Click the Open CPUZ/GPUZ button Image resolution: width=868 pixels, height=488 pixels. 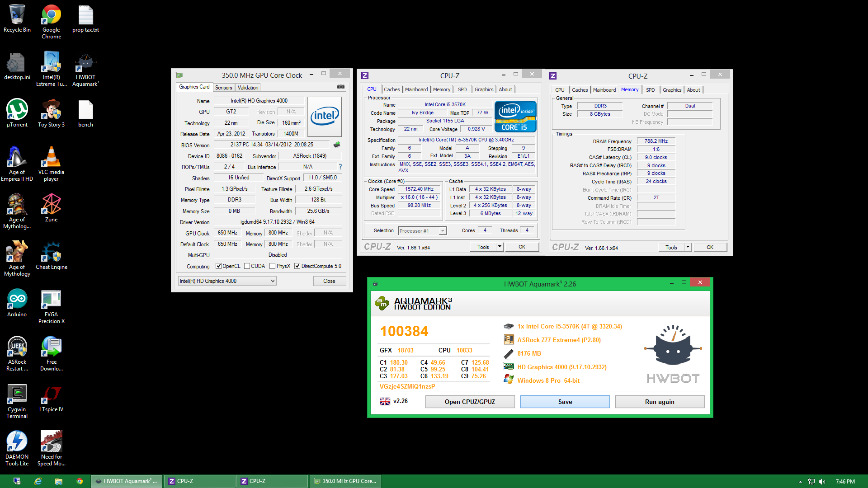pos(470,402)
